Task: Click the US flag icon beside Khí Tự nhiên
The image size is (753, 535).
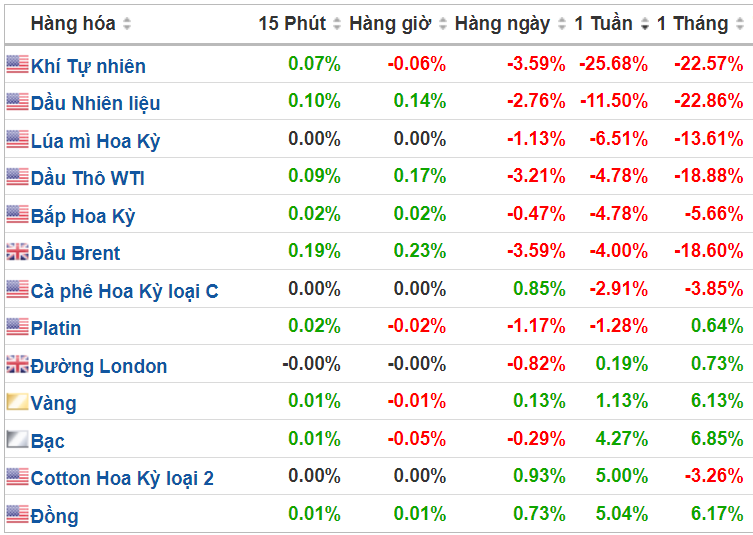Action: [x=17, y=64]
